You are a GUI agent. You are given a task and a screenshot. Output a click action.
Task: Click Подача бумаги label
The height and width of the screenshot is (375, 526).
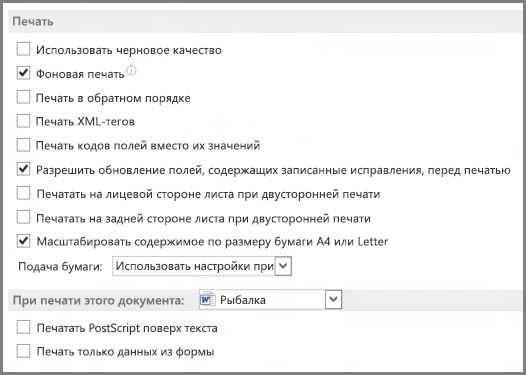pyautogui.click(x=60, y=266)
